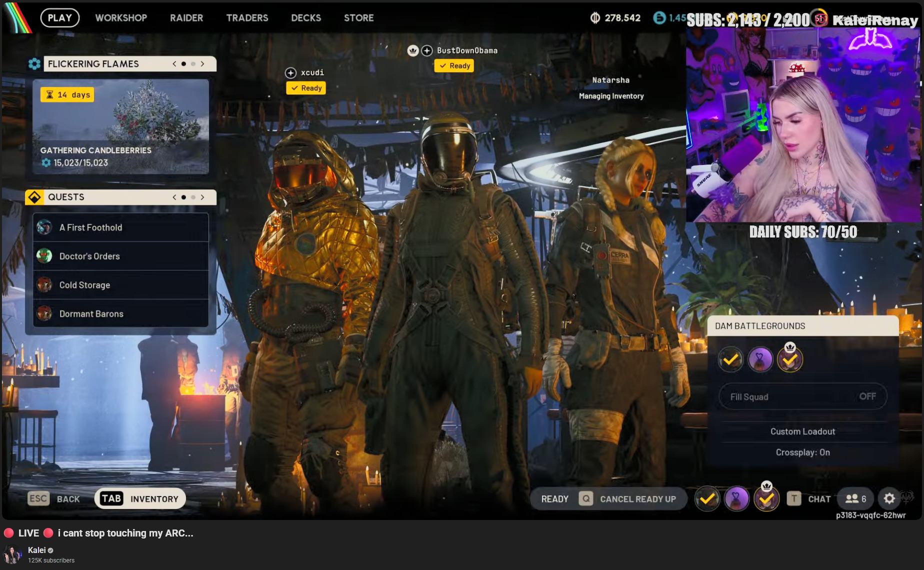The image size is (924, 570).
Task: Click the Cold Storage trader portrait
Action: click(x=44, y=285)
